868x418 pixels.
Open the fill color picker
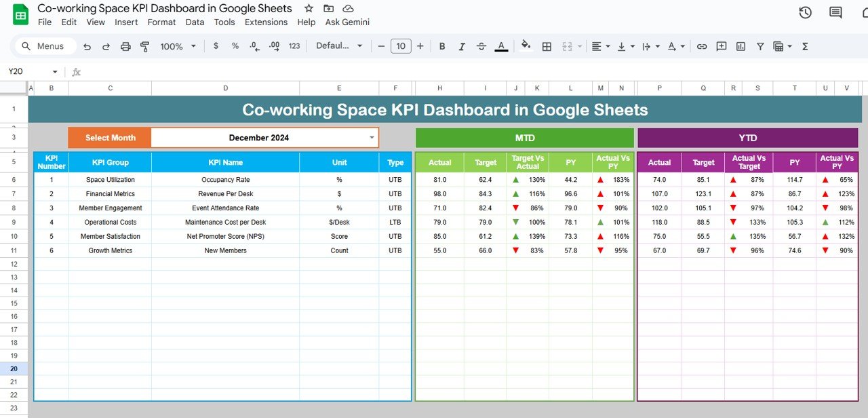(x=526, y=46)
